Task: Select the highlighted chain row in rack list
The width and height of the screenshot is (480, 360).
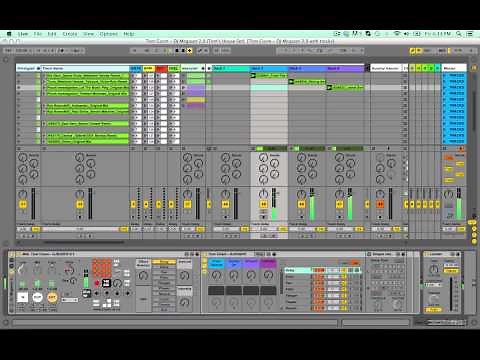Action: (x=322, y=270)
